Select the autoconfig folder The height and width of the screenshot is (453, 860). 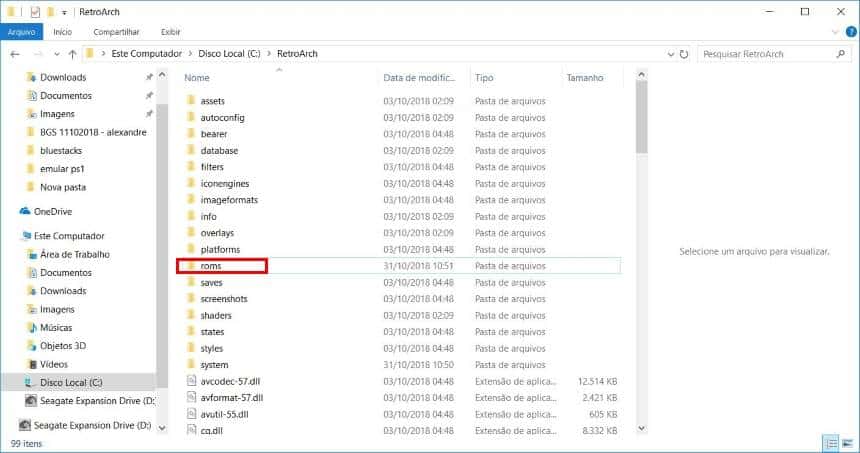222,117
